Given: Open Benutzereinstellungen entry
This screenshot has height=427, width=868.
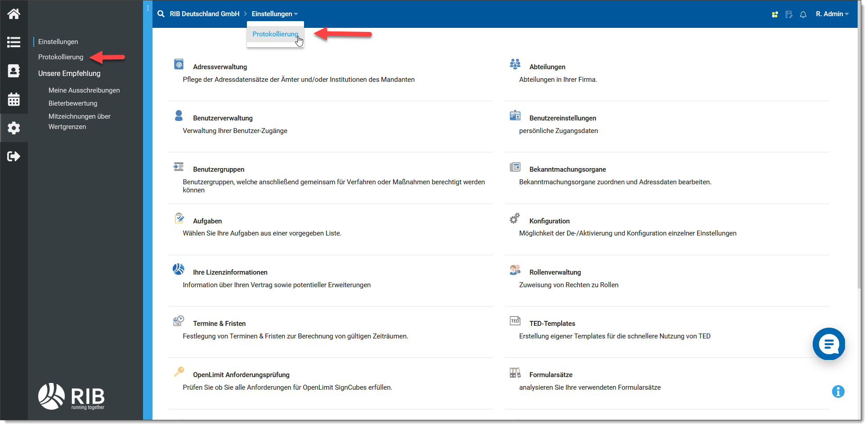Looking at the screenshot, I should (x=563, y=118).
